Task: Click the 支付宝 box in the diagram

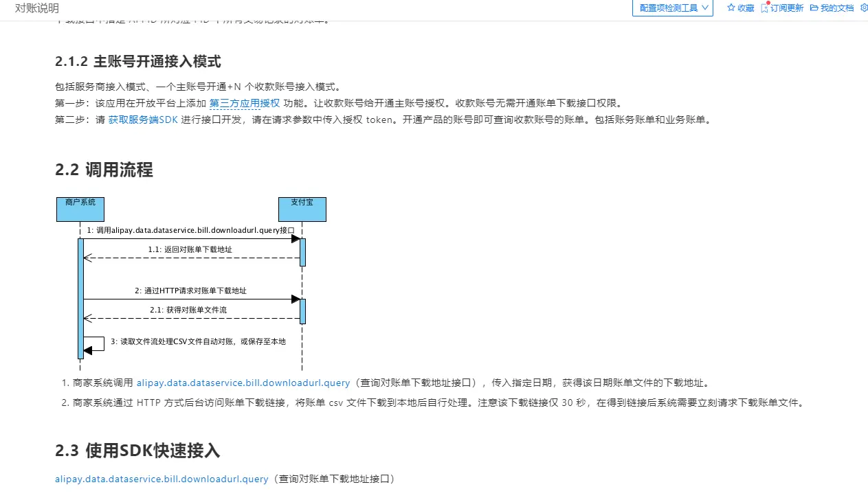Action: pyautogui.click(x=302, y=210)
